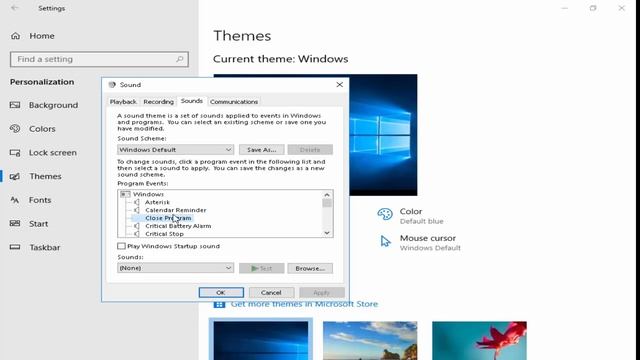Click the speaker icon next to Asterisk

coord(137,202)
